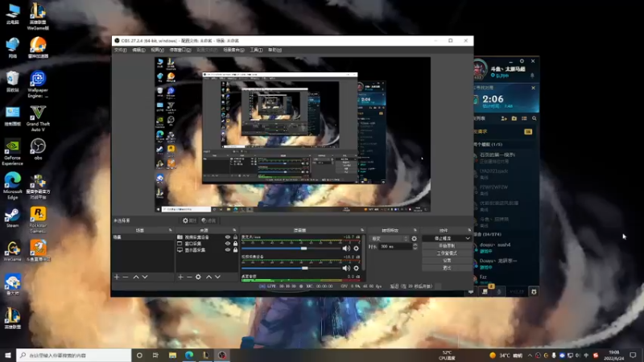Open the last menu in OBS menu bar
This screenshot has height=362, width=644.
click(275, 50)
